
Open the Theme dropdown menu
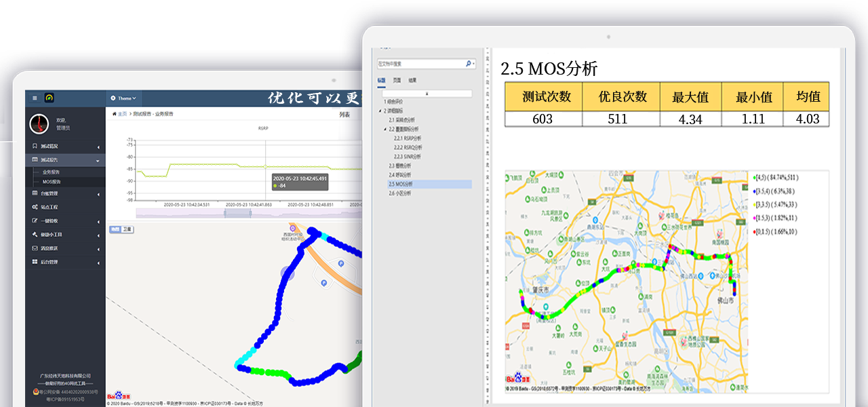click(x=123, y=98)
